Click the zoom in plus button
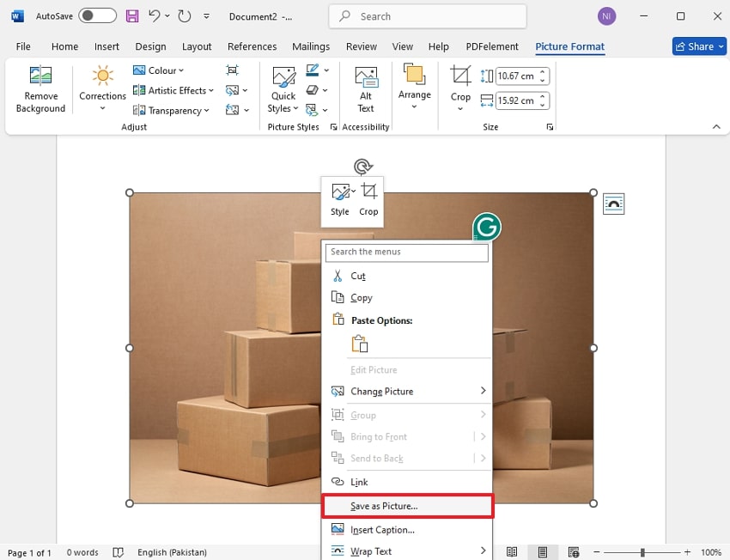Image resolution: width=730 pixels, height=560 pixels. pos(687,552)
